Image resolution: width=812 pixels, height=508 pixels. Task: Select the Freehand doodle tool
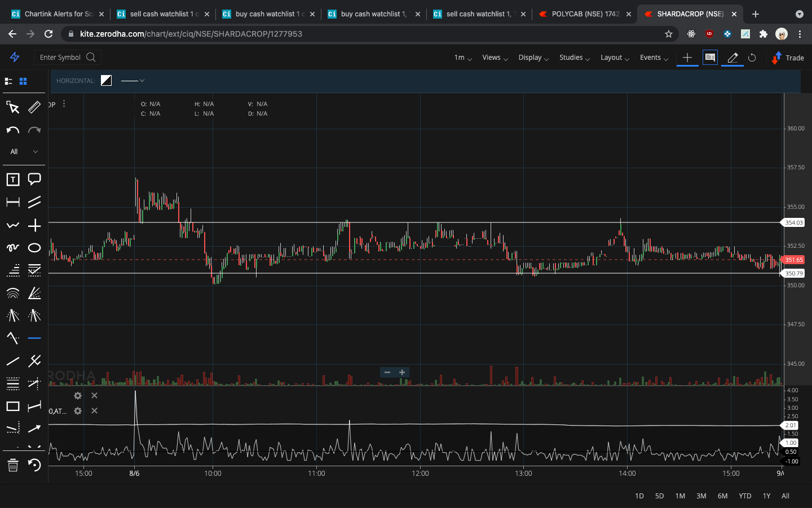pos(12,247)
